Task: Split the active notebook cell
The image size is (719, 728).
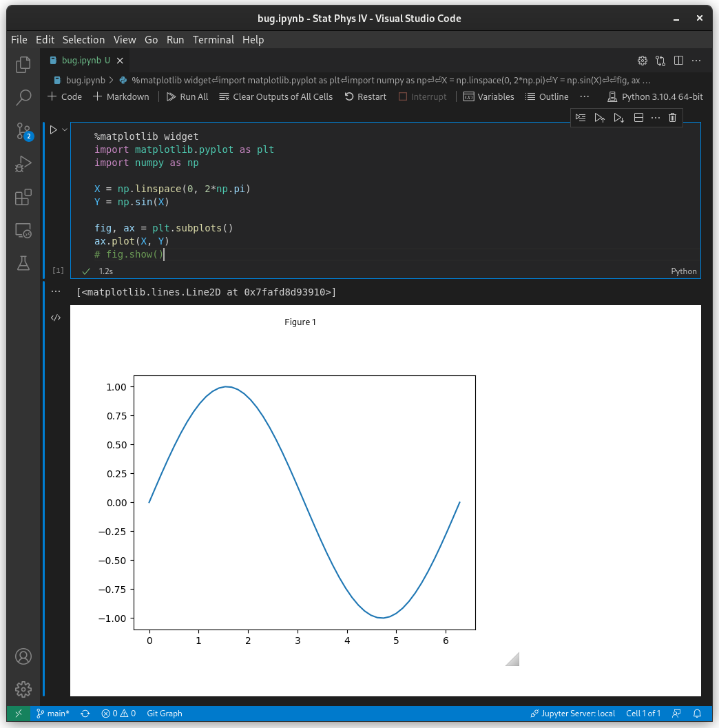Action: [x=638, y=117]
